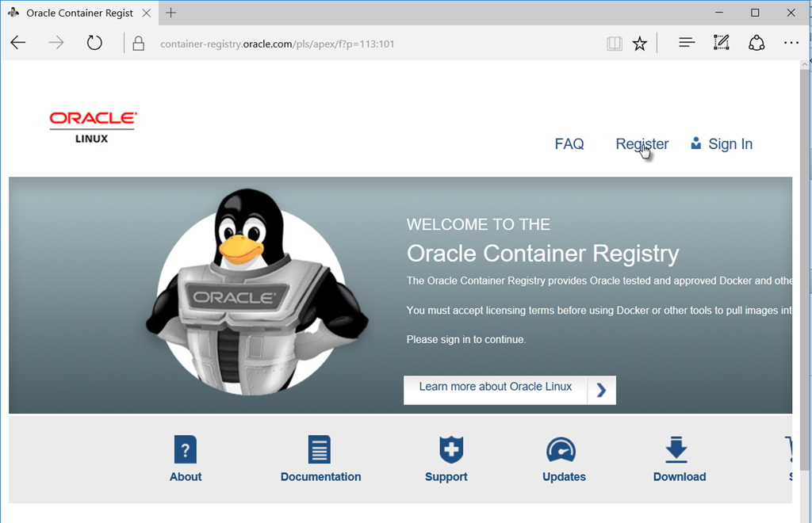This screenshot has height=523, width=812.
Task: Open the Edge More actions menu
Action: (791, 43)
